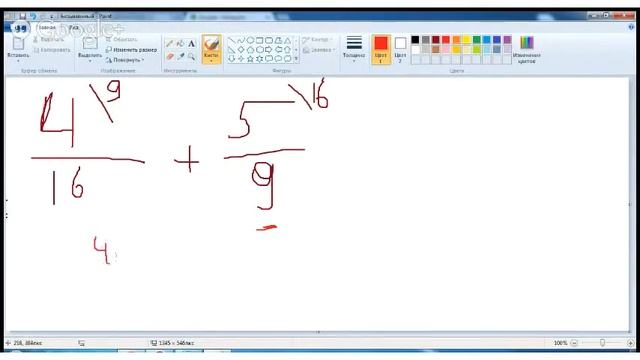This screenshot has width=640, height=360.
Task: Select the Text tool
Action: [x=191, y=44]
